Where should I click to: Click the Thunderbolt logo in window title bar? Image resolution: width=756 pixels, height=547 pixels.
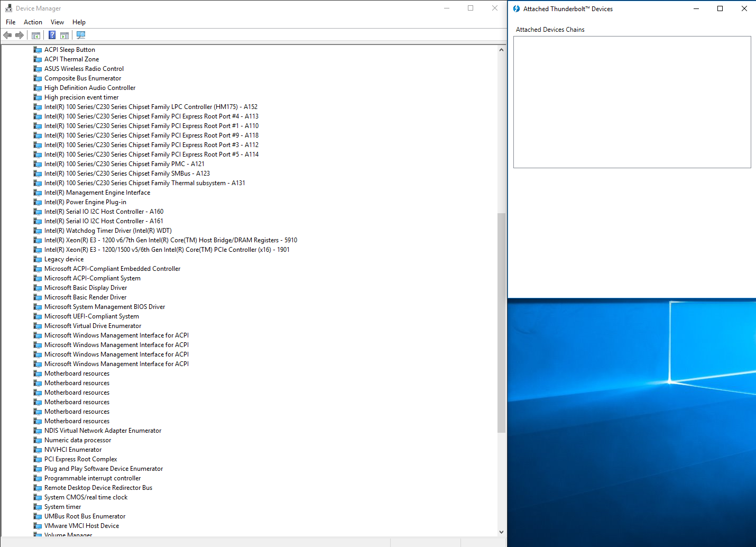click(517, 8)
